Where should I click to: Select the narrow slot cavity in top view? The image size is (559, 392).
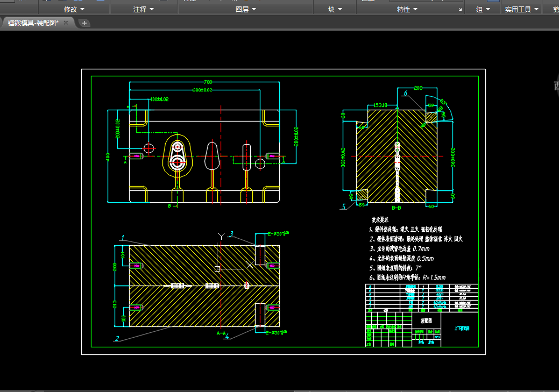pos(246,157)
